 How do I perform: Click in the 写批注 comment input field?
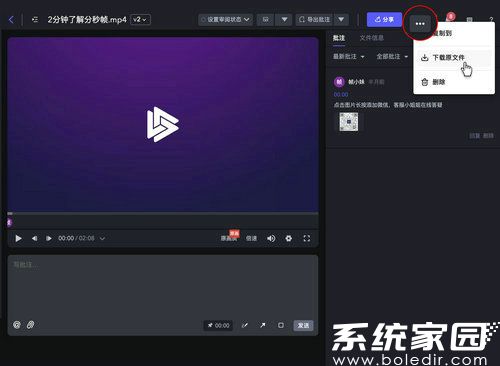click(x=163, y=286)
